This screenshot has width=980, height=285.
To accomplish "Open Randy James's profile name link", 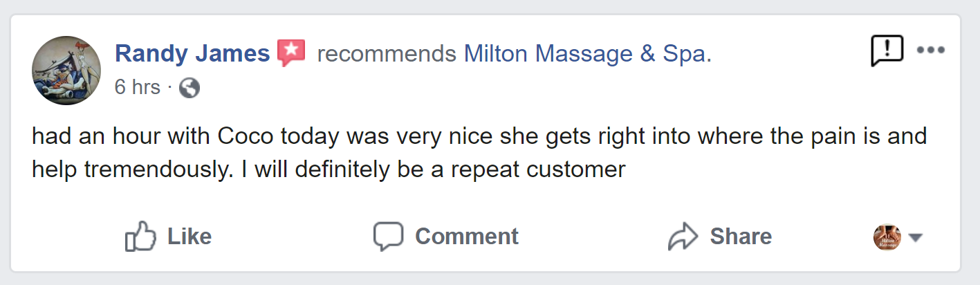I will point(192,53).
